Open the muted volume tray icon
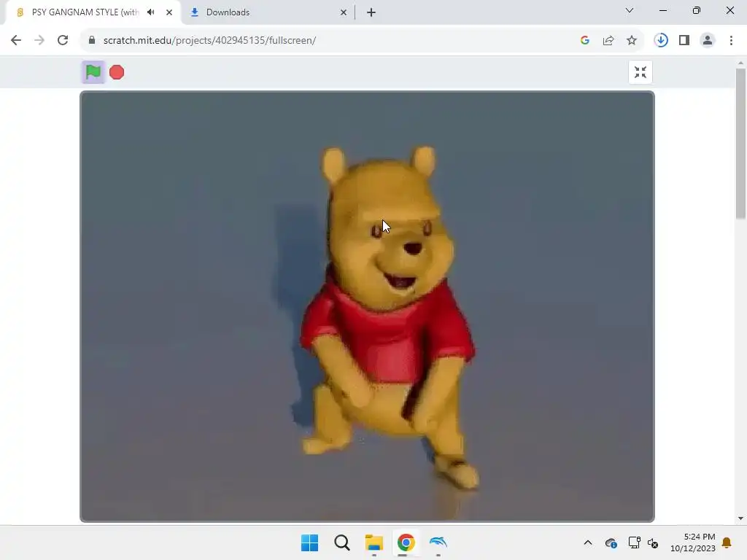 [653, 542]
